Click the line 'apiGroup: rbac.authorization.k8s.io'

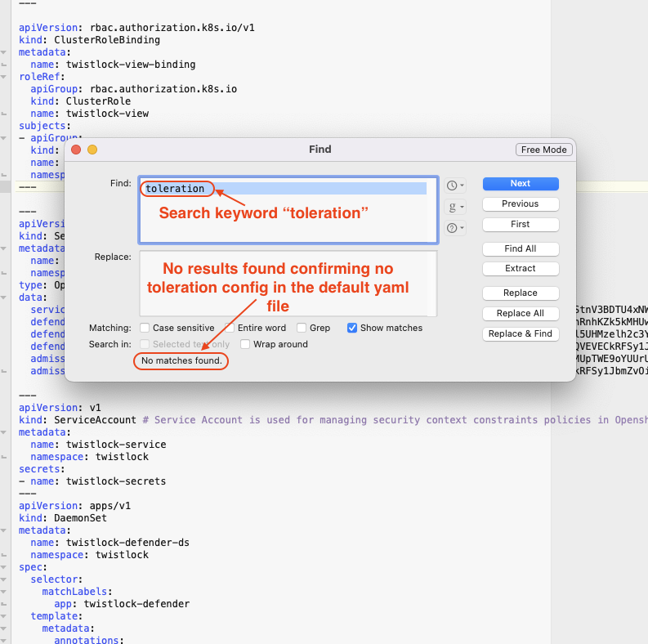tap(133, 89)
